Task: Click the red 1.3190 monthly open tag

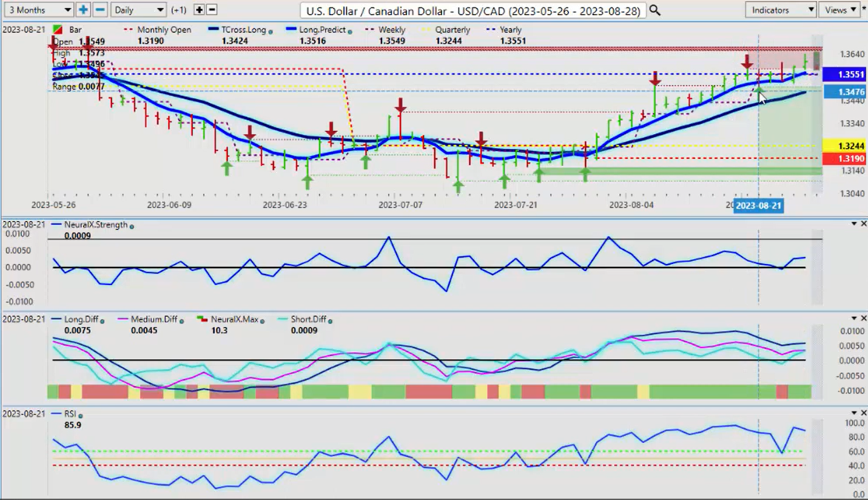Action: (x=844, y=158)
